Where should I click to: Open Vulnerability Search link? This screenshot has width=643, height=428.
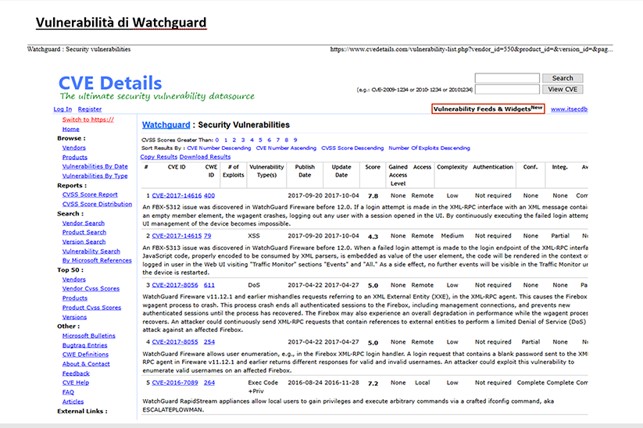(91, 251)
